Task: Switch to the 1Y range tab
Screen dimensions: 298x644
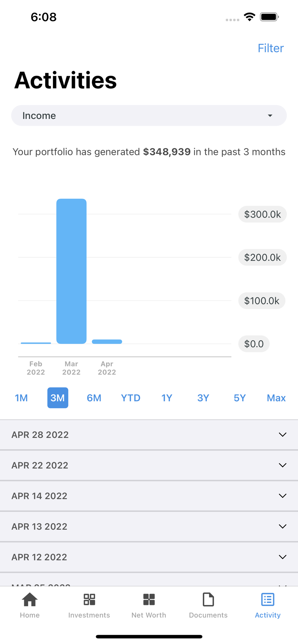Action: click(167, 398)
